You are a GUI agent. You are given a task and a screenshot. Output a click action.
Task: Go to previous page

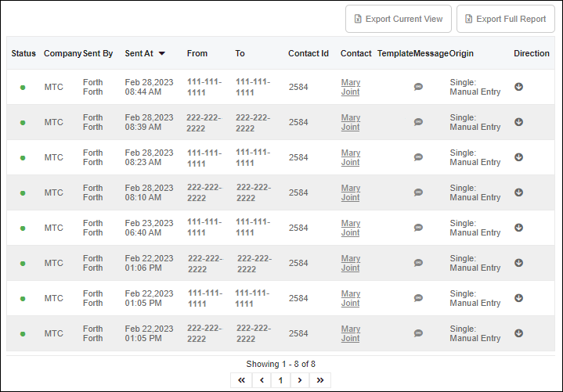(x=262, y=380)
